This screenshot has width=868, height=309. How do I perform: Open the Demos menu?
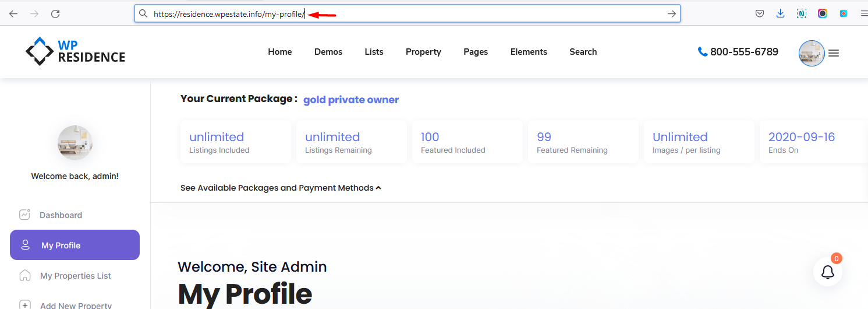pyautogui.click(x=328, y=52)
